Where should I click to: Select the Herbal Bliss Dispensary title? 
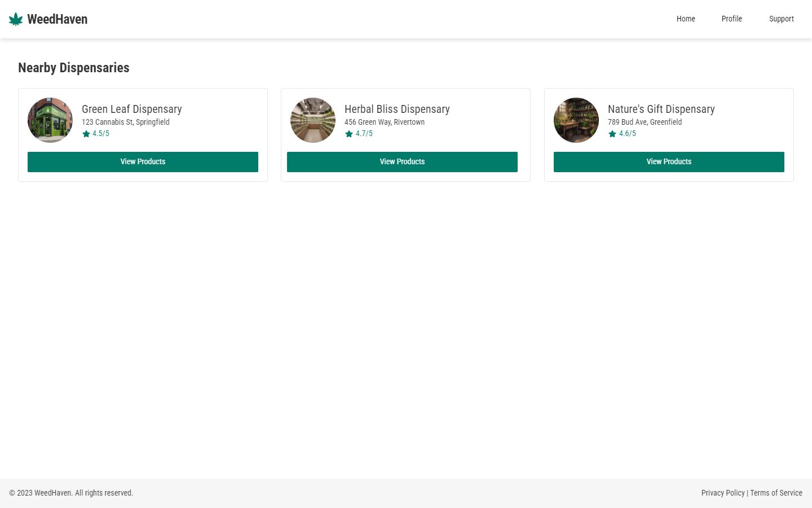point(397,109)
